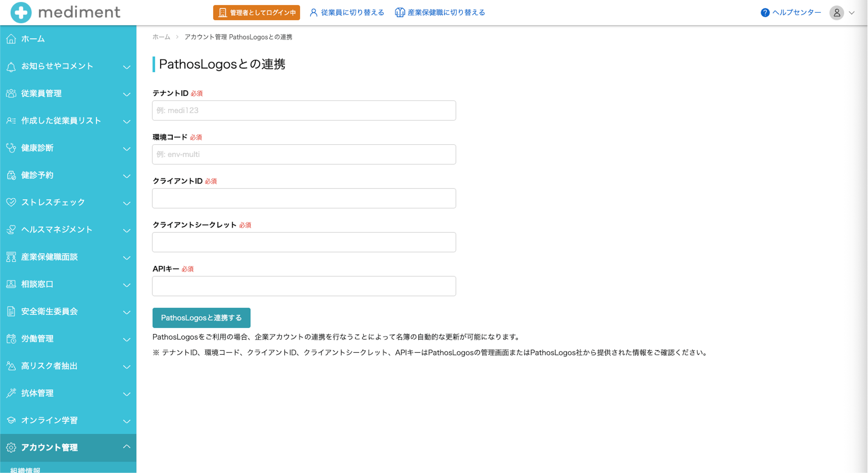Click the bell icon for お知らせやコメント
The height and width of the screenshot is (473, 868).
[x=11, y=67]
